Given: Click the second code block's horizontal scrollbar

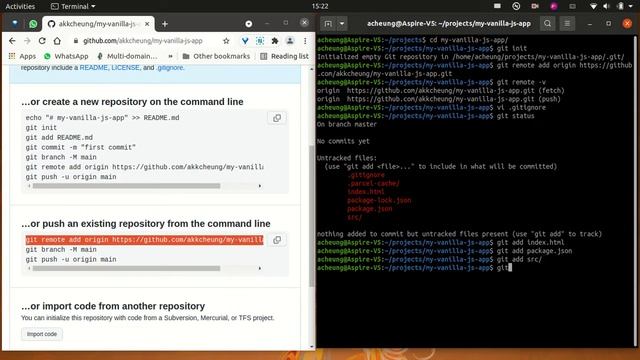Looking at the screenshot, I should click(x=127, y=269).
